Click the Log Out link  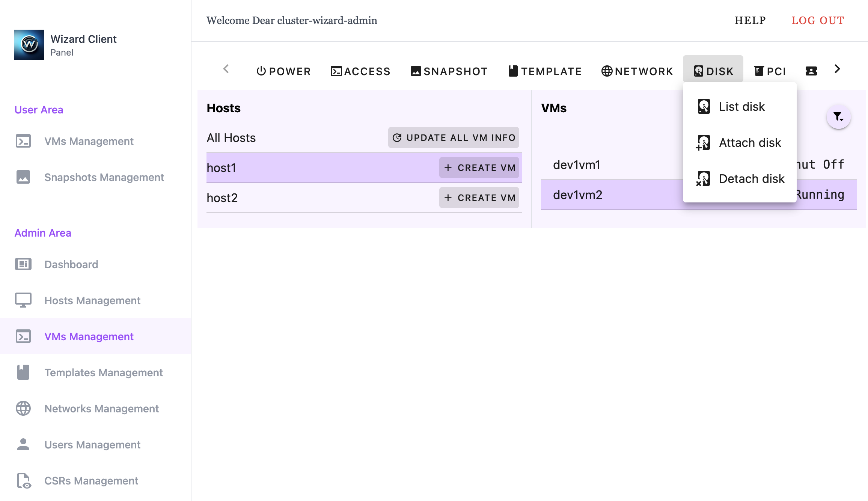point(818,20)
